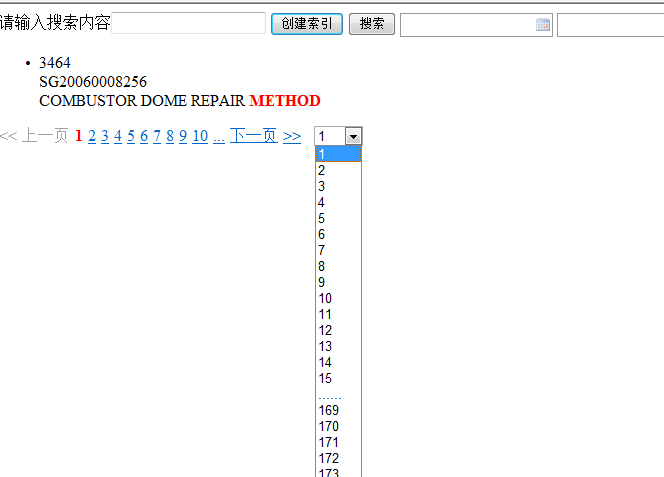Select option 9 in page dropdown list
The height and width of the screenshot is (477, 664).
[x=338, y=282]
